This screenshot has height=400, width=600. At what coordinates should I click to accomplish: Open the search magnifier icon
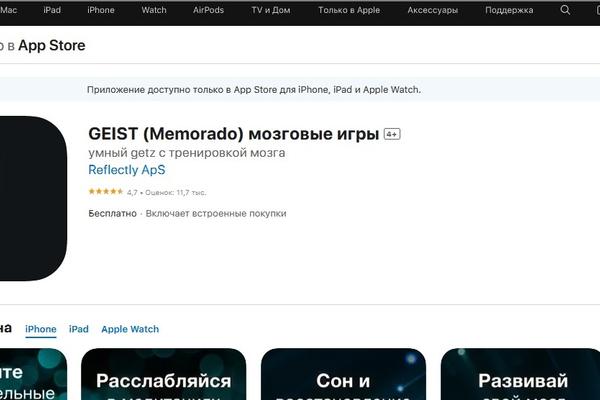point(565,10)
